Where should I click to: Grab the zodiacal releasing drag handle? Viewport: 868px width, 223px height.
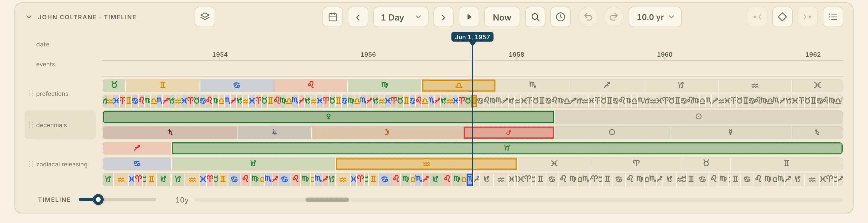pos(31,164)
